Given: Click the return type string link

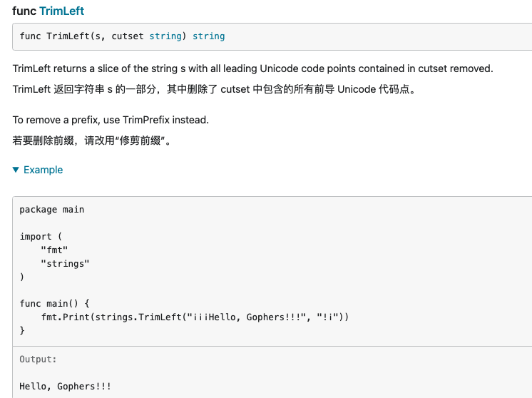Looking at the screenshot, I should tap(208, 36).
